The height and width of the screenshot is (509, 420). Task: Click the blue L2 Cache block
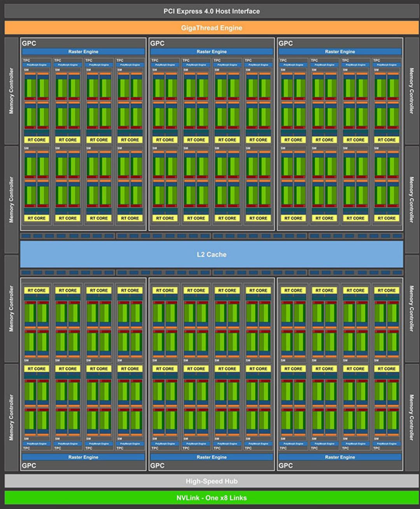pos(212,254)
